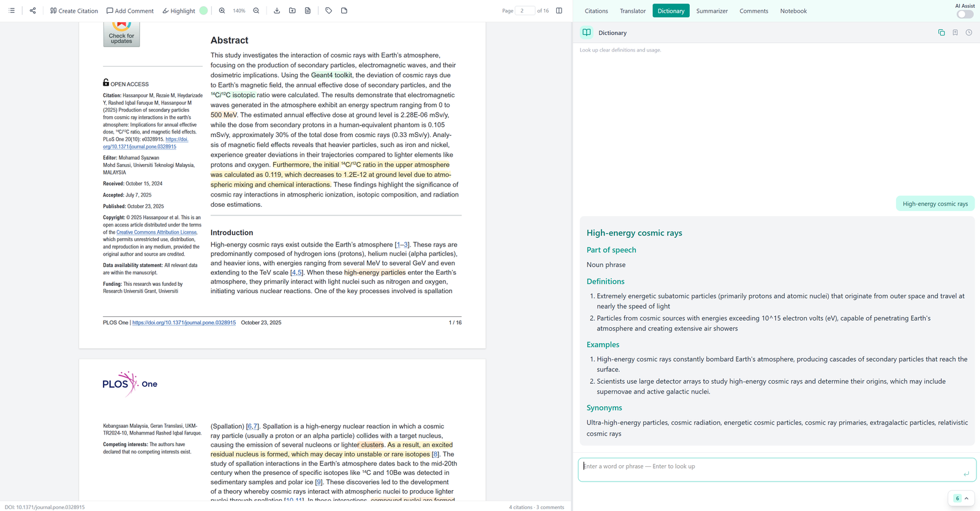980x511 pixels.
Task: Click the share icon in toolbar
Action: coord(32,10)
